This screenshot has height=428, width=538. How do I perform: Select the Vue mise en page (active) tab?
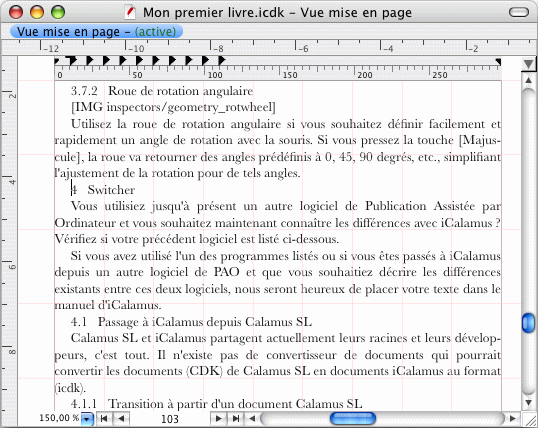(x=96, y=32)
